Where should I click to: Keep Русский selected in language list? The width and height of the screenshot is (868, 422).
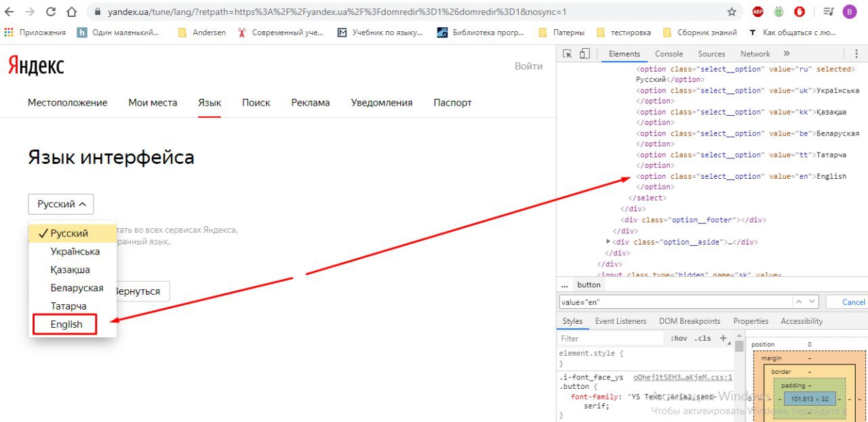pos(73,233)
